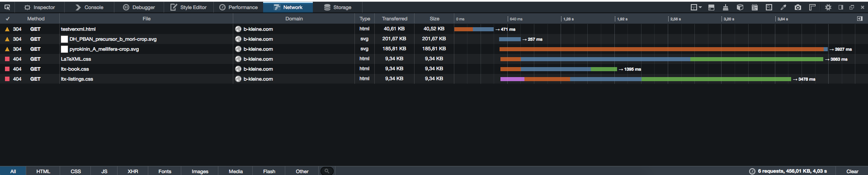
Task: Filter requests by Other
Action: 302,171
